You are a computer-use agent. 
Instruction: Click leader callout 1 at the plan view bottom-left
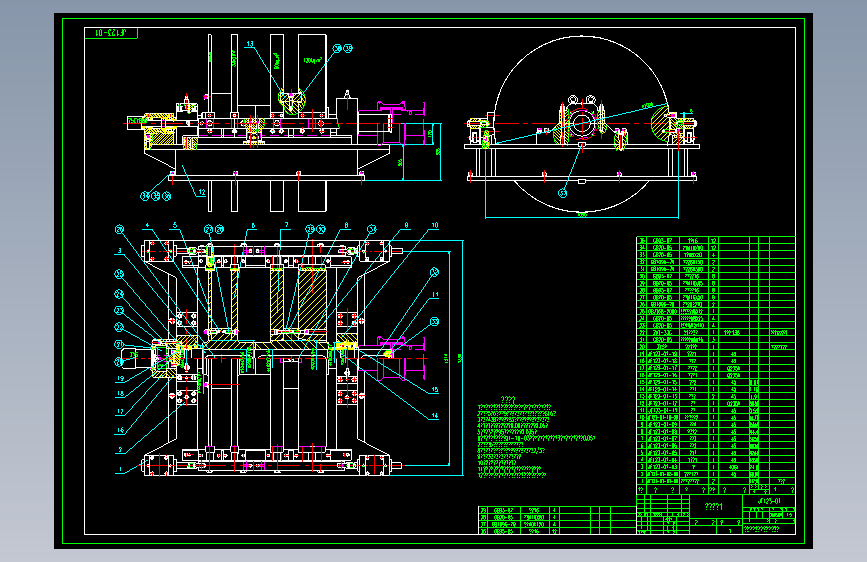[x=119, y=469]
